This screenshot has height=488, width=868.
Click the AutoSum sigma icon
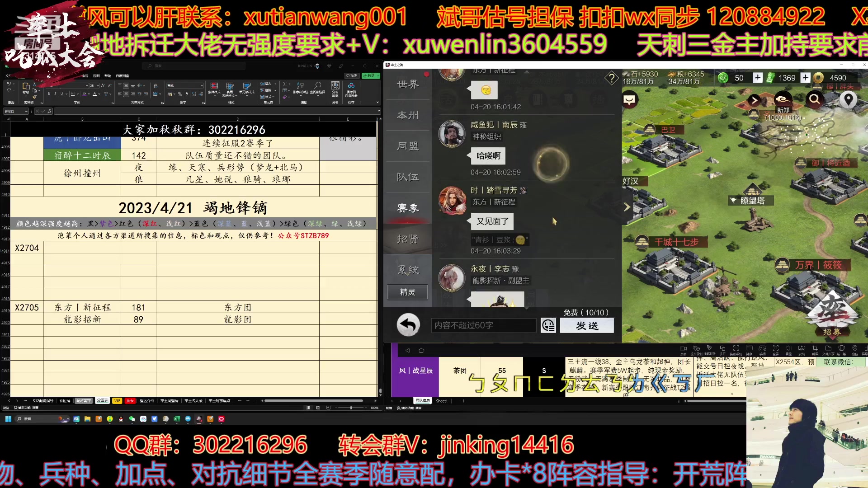tap(285, 84)
